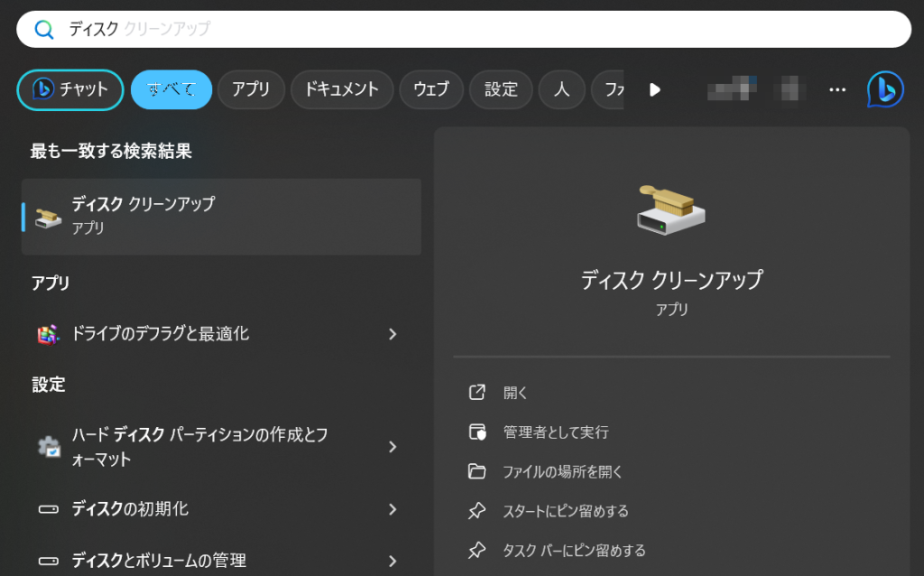The width and height of the screenshot is (924, 576).
Task: Click into the search text field
Action: tap(464, 29)
